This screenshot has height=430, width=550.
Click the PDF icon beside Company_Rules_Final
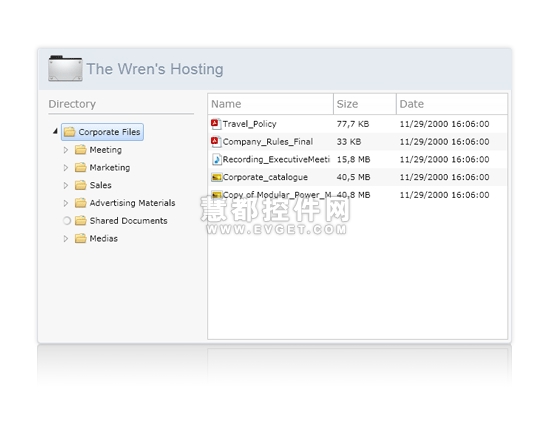216,142
